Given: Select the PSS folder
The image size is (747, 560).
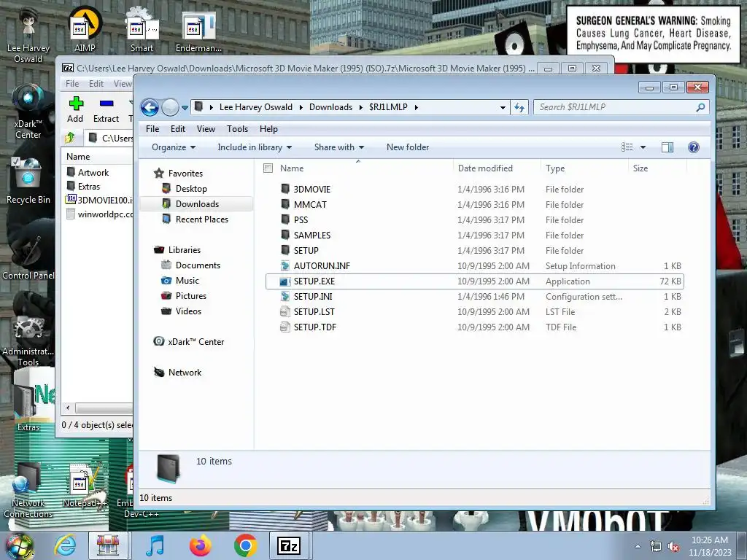Looking at the screenshot, I should point(301,220).
